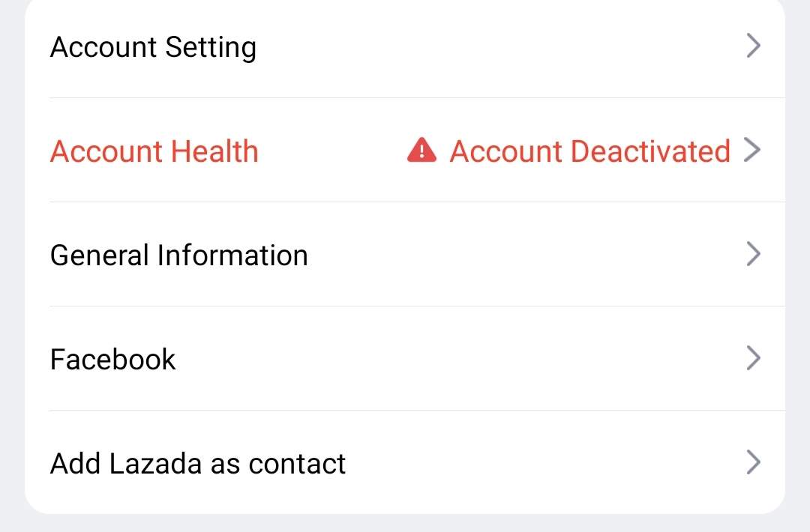The width and height of the screenshot is (810, 532).
Task: Open the Account Health entry
Action: tap(405, 150)
